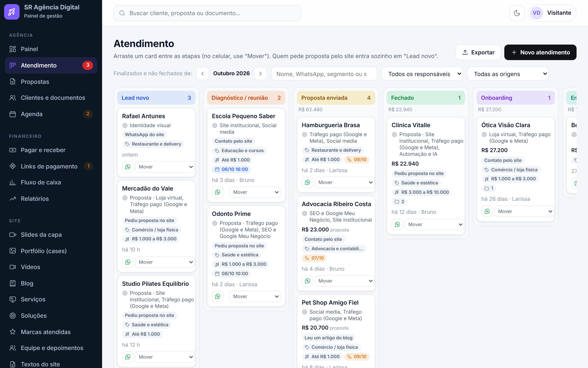Open WhatsApp for Escola Pequeno Saber card

[x=218, y=192]
